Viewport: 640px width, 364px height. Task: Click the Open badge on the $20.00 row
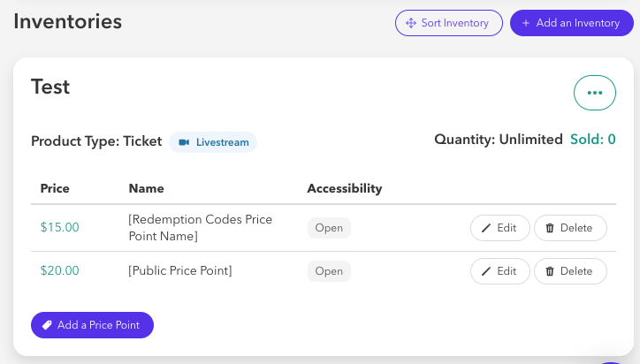[329, 271]
